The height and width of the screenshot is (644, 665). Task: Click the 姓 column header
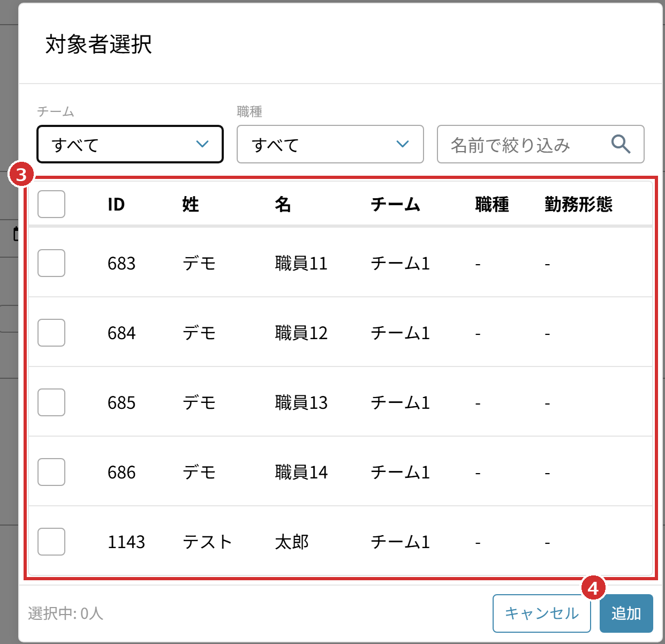point(191,204)
